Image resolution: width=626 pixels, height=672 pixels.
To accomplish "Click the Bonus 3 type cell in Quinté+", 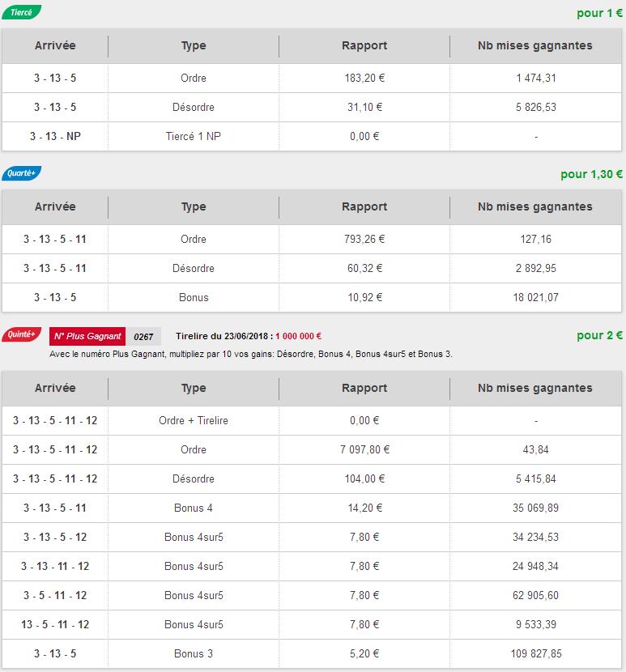I will tap(194, 653).
